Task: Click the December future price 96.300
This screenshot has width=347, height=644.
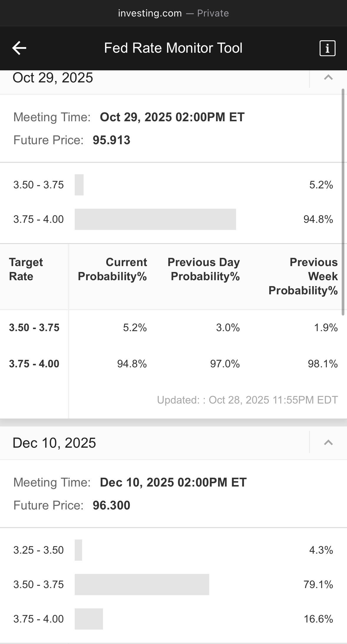Action: [x=111, y=505]
